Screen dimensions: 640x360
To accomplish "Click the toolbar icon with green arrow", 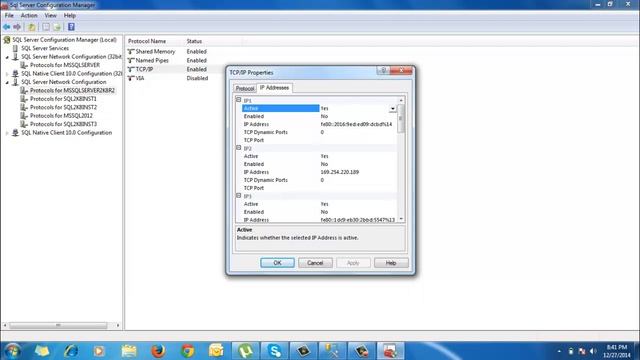I will coord(58,27).
